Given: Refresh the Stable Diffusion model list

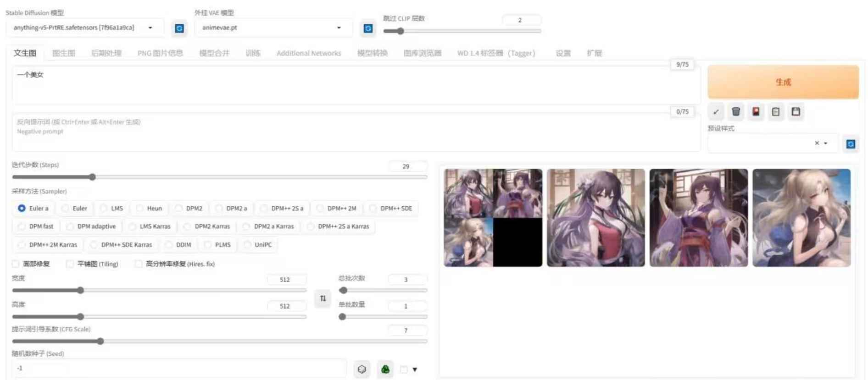Looking at the screenshot, I should click(x=179, y=28).
